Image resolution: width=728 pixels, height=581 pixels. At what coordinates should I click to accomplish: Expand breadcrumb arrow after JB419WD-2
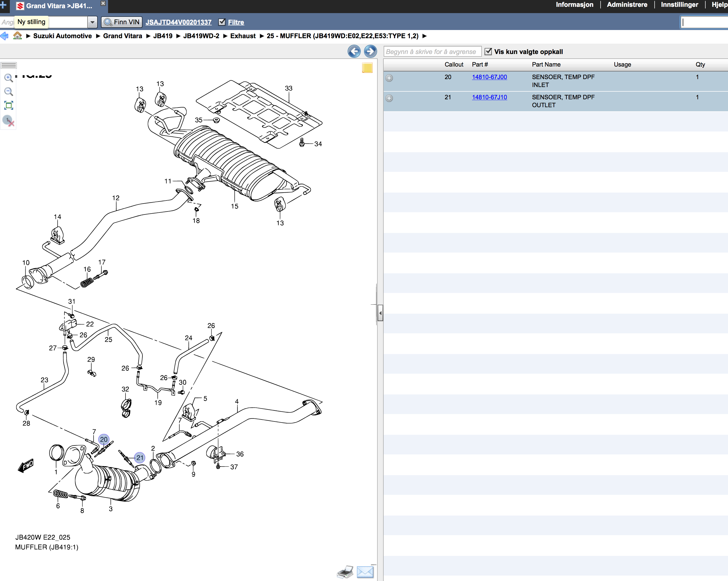pyautogui.click(x=225, y=36)
